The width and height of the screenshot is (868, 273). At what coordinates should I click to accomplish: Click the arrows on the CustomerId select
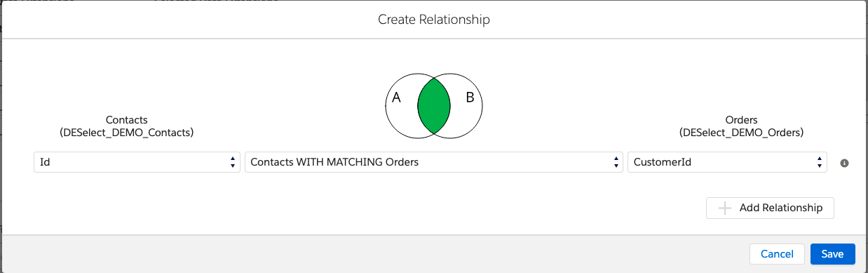820,162
